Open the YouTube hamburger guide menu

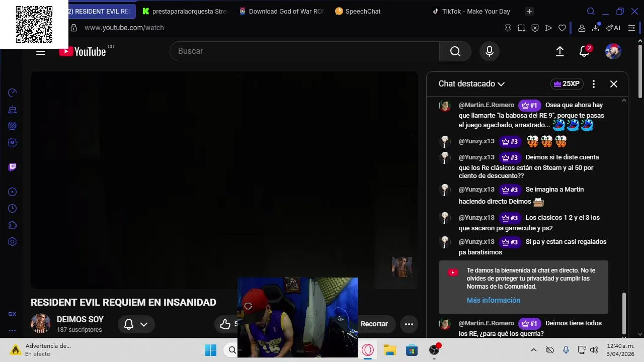tap(41, 51)
